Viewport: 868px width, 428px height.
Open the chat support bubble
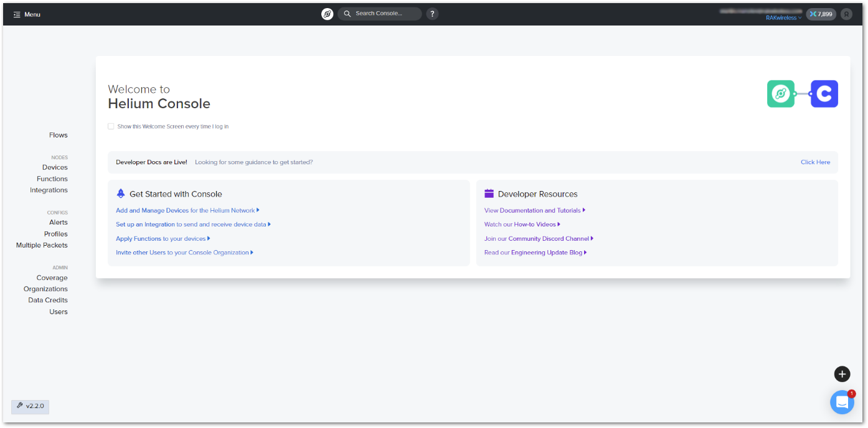(x=841, y=402)
